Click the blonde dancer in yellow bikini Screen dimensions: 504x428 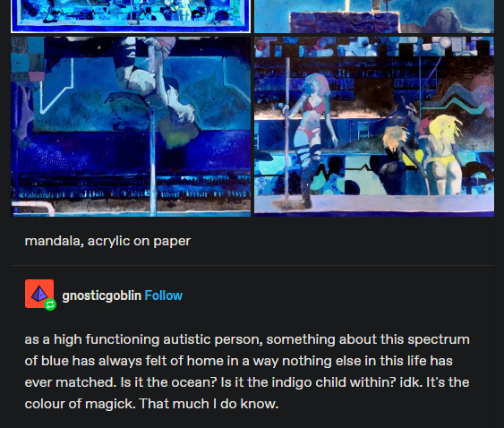(x=443, y=154)
